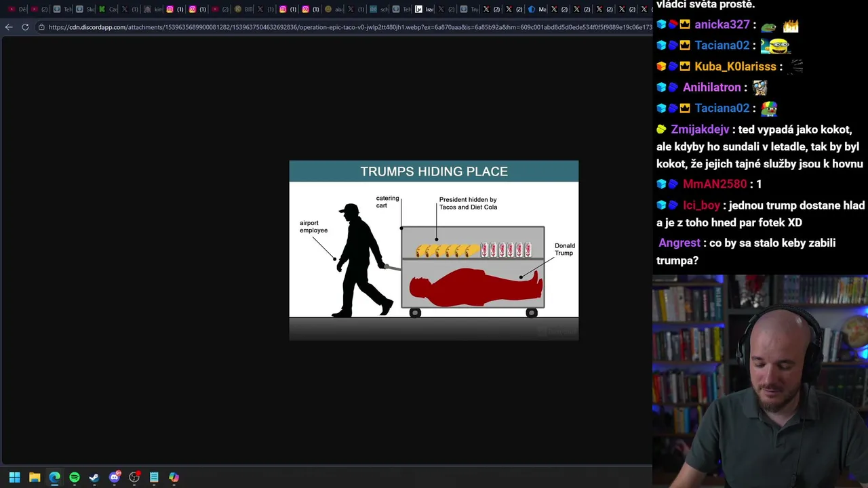Viewport: 868px width, 488px height.
Task: Click the username anicka327 in chat
Action: [x=722, y=24]
